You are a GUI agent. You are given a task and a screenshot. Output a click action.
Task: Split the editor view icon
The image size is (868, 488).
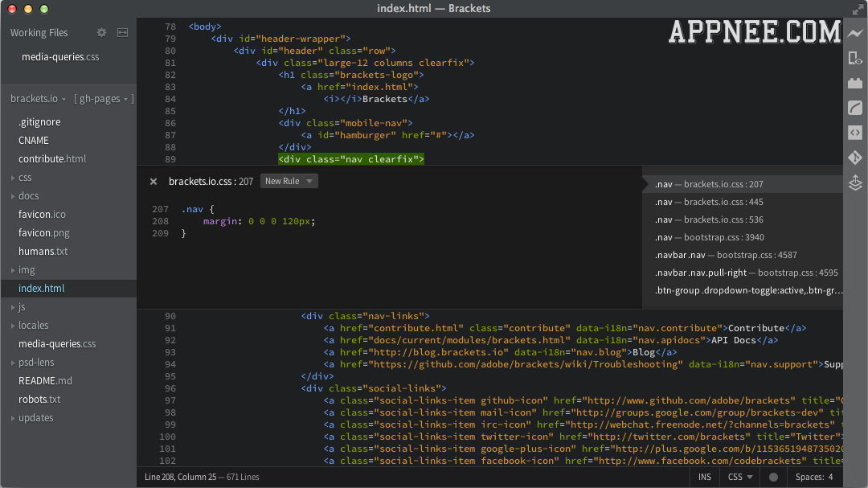coord(122,33)
